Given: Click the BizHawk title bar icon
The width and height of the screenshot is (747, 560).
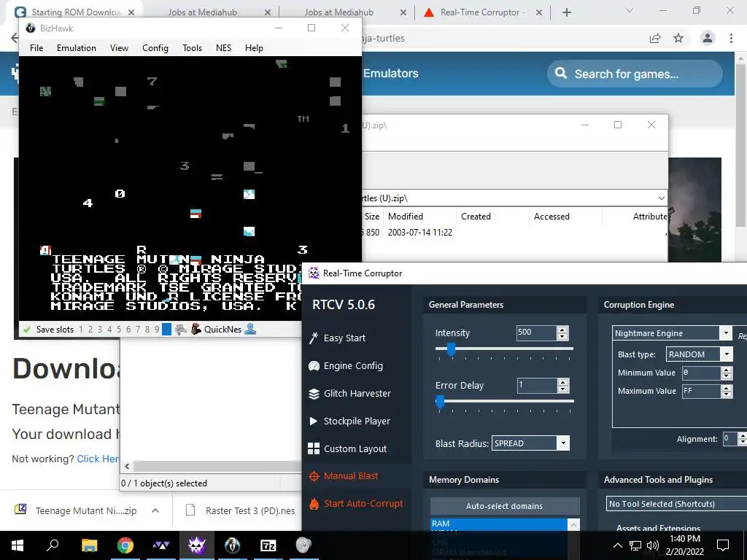Looking at the screenshot, I should point(31,28).
